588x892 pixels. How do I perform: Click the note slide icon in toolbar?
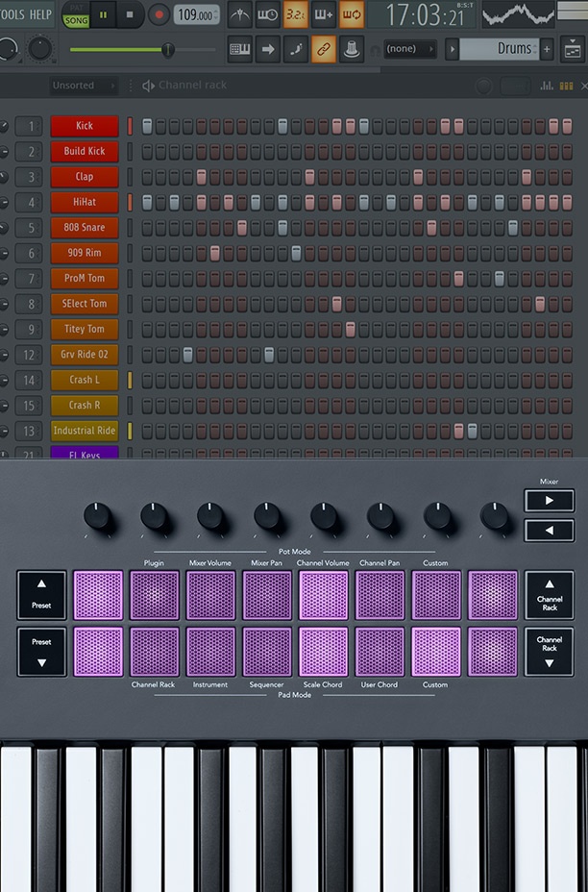[296, 49]
